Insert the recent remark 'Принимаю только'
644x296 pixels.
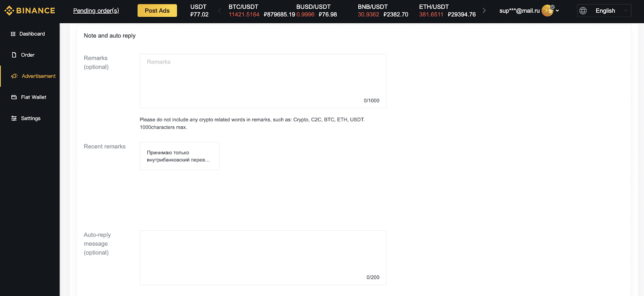pyautogui.click(x=180, y=156)
